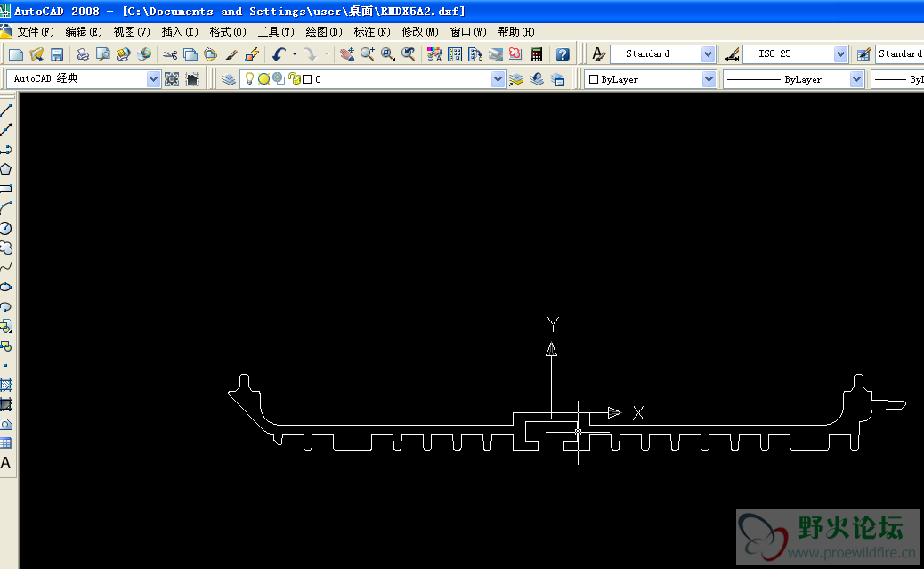Open the 工具(T) menu

276,32
